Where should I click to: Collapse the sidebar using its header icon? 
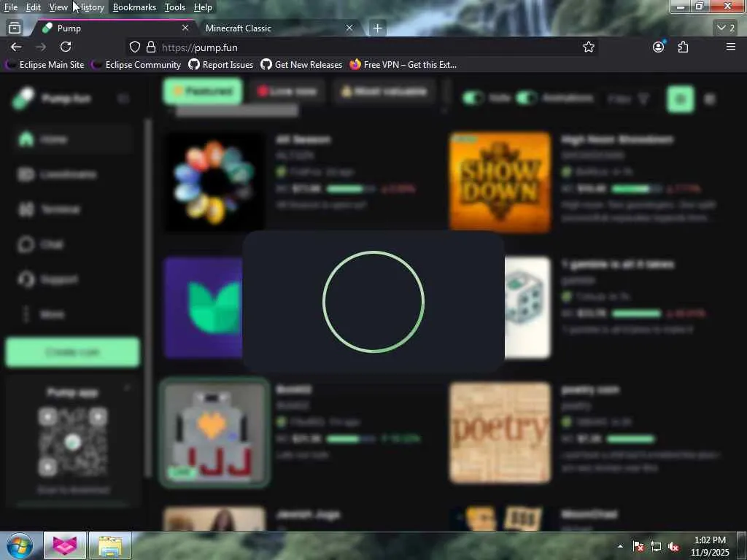(x=123, y=98)
